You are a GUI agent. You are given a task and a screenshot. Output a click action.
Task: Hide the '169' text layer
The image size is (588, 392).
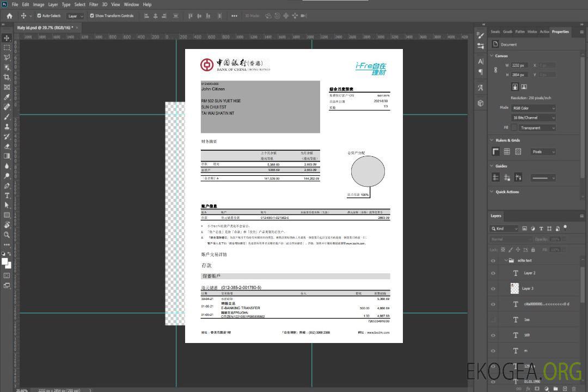click(493, 335)
